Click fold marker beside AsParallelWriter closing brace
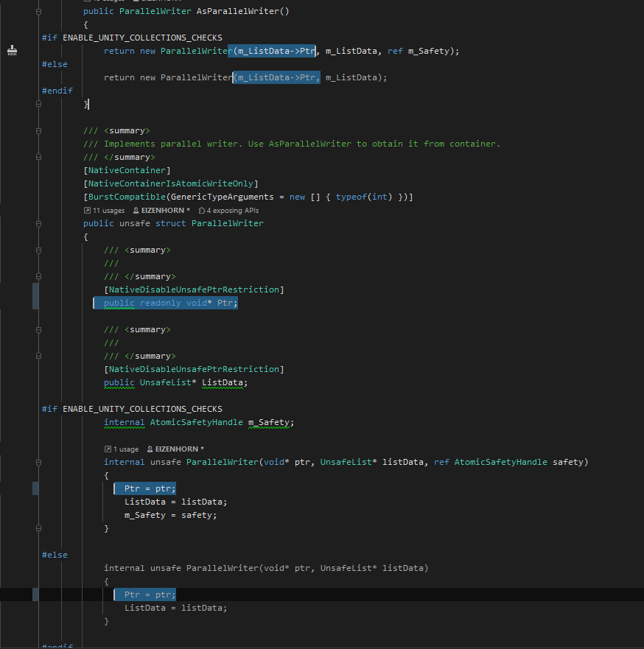The width and height of the screenshot is (644, 649). 38,104
